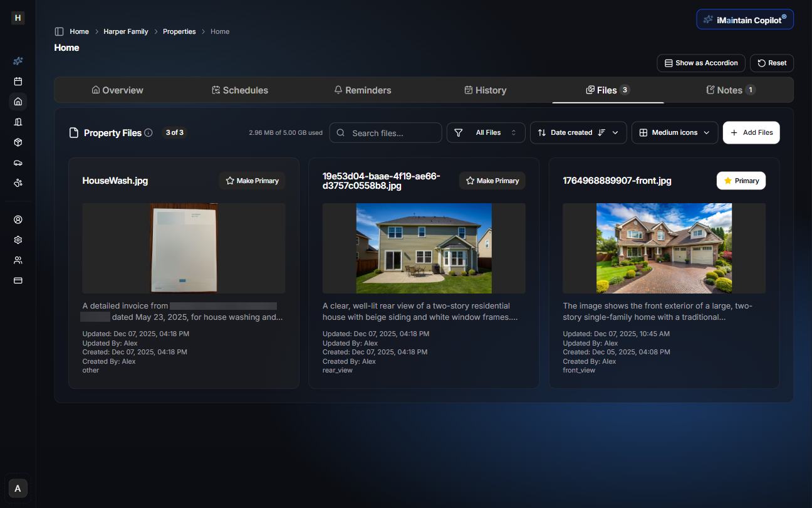Select the calendar icon in the sidebar
This screenshot has height=508, width=812.
click(18, 81)
